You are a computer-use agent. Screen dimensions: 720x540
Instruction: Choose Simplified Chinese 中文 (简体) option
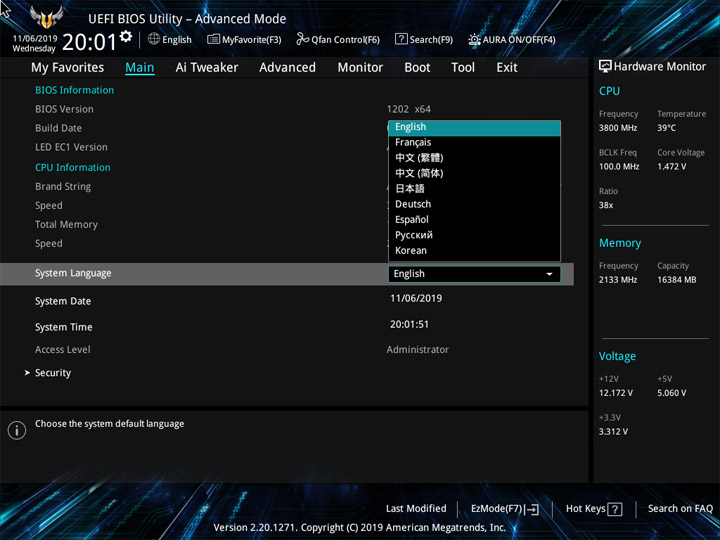[x=474, y=173]
